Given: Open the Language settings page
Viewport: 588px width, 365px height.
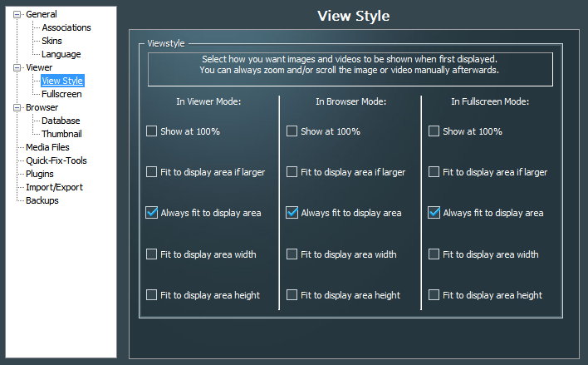Looking at the screenshot, I should 61,54.
